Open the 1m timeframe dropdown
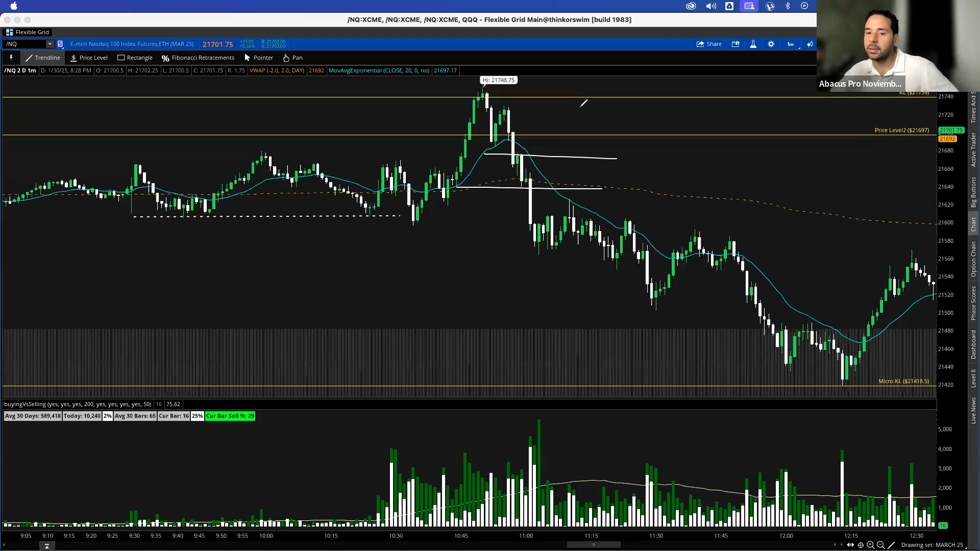This screenshot has height=551, width=980. 791,44
